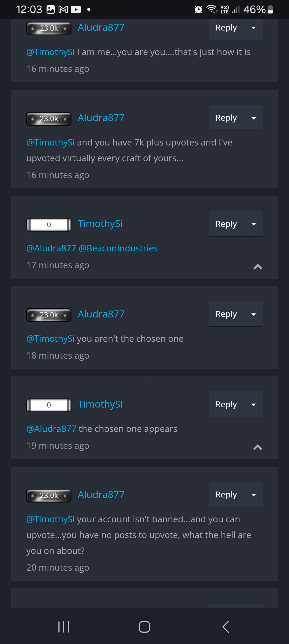Image resolution: width=289 pixels, height=644 pixels.
Task: Open dropdown arrow beside Reply on the 'I am me' comment
Action: 253,28
